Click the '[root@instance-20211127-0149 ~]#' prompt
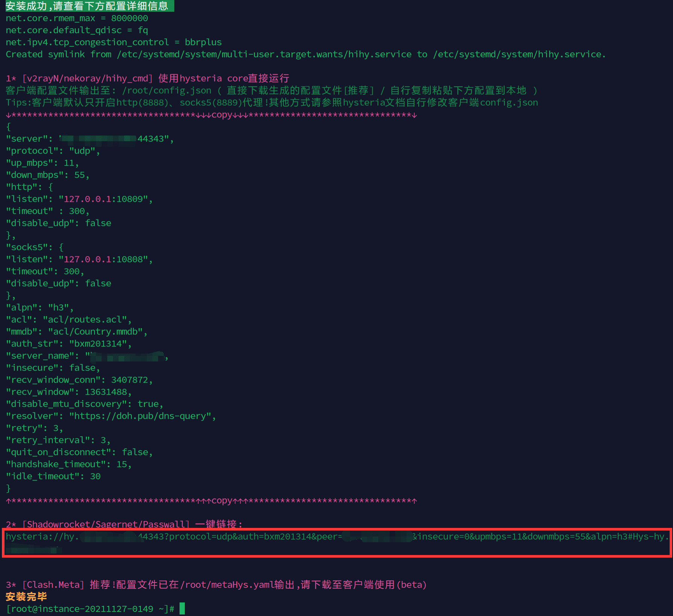 click(90, 608)
